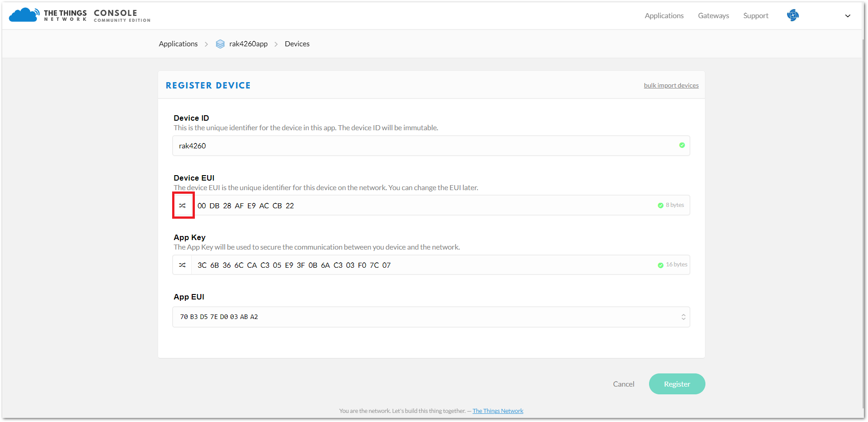Click the App Key shuffle icon
The width and height of the screenshot is (868, 422).
[183, 265]
